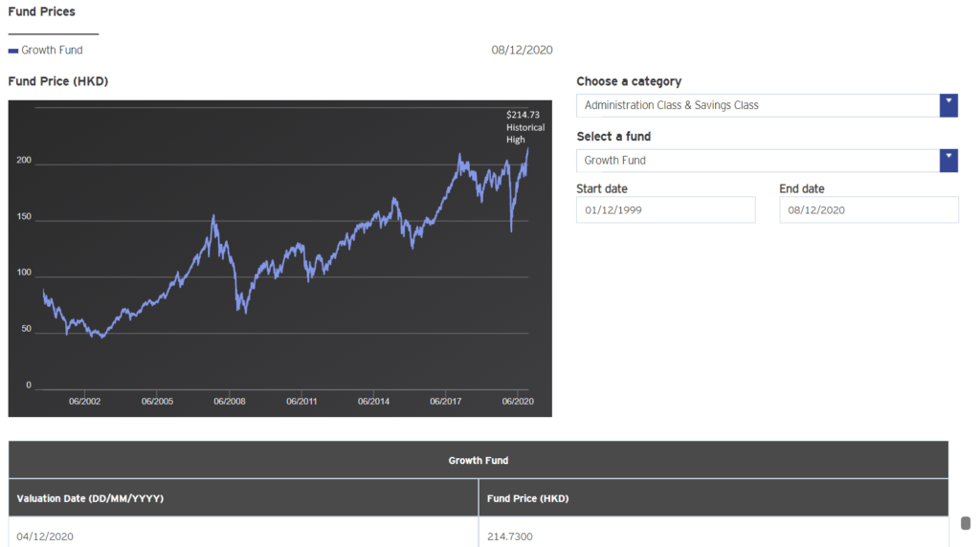Image resolution: width=980 pixels, height=547 pixels.
Task: Click the 214.7300 price cell
Action: click(x=510, y=536)
